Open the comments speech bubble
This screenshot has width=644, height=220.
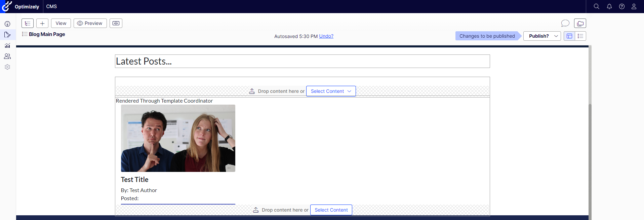click(x=565, y=23)
